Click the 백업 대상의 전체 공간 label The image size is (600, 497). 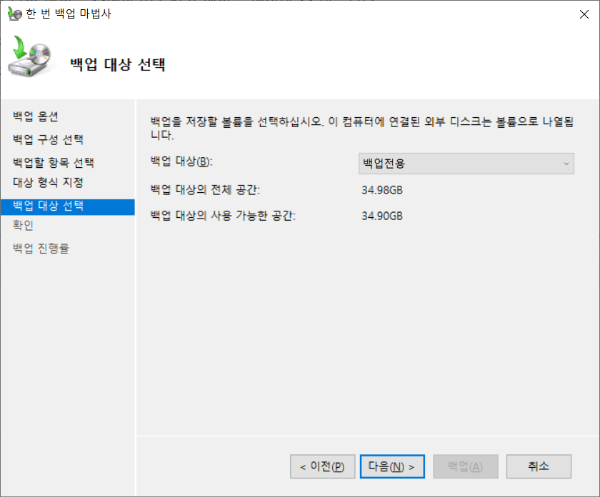205,189
